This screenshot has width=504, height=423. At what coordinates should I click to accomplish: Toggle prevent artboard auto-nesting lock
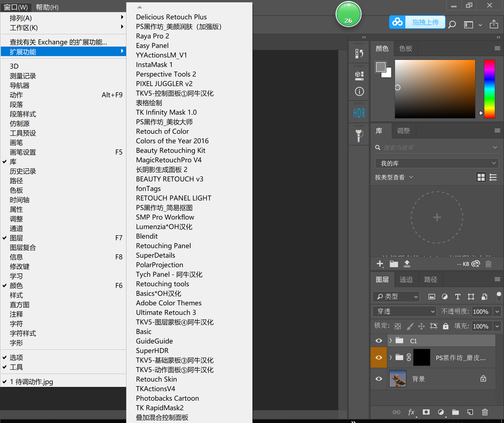[x=433, y=326]
